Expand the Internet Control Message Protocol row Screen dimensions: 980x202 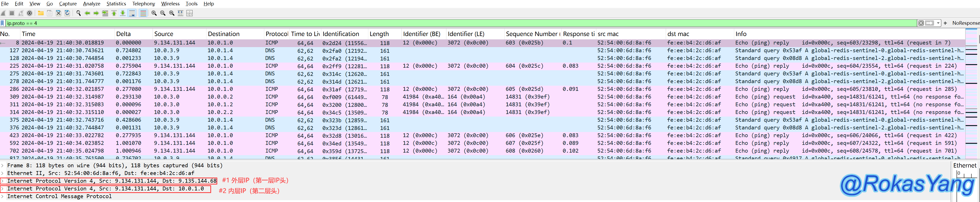(x=3, y=197)
